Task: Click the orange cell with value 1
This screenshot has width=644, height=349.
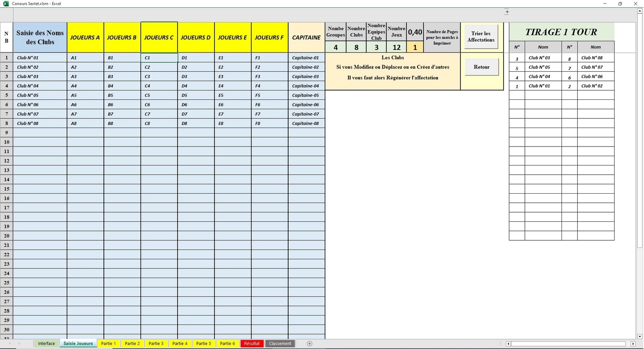Action: click(x=415, y=47)
